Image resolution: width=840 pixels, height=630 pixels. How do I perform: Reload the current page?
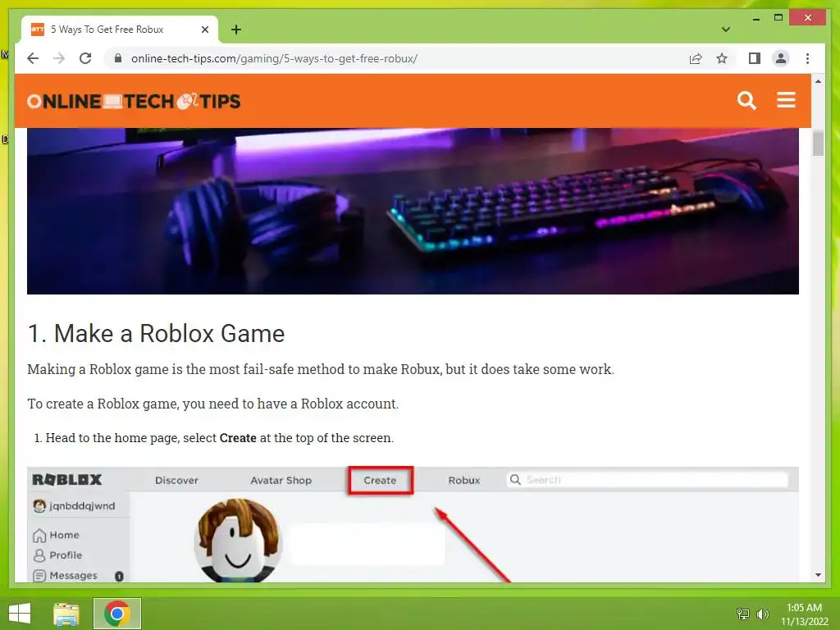[85, 58]
